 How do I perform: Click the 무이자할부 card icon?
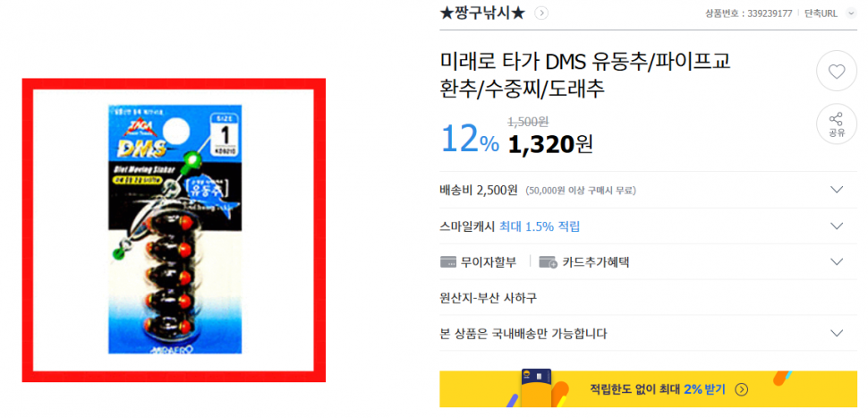click(447, 262)
